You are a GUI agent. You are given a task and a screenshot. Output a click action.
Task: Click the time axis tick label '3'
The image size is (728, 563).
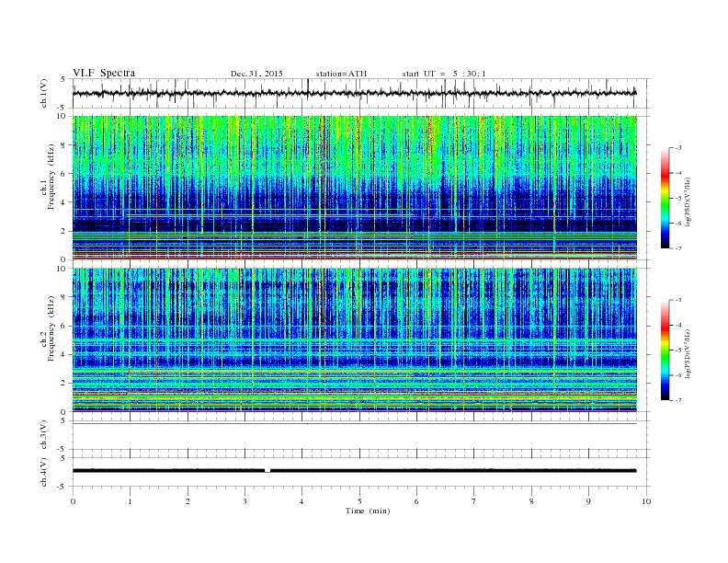click(245, 501)
